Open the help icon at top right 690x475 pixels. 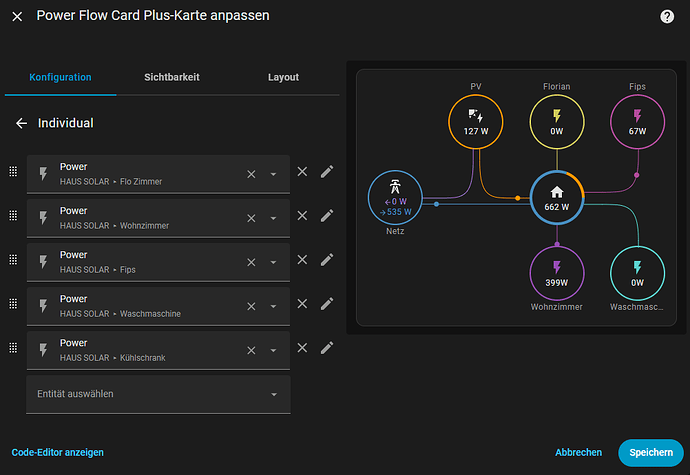667,17
